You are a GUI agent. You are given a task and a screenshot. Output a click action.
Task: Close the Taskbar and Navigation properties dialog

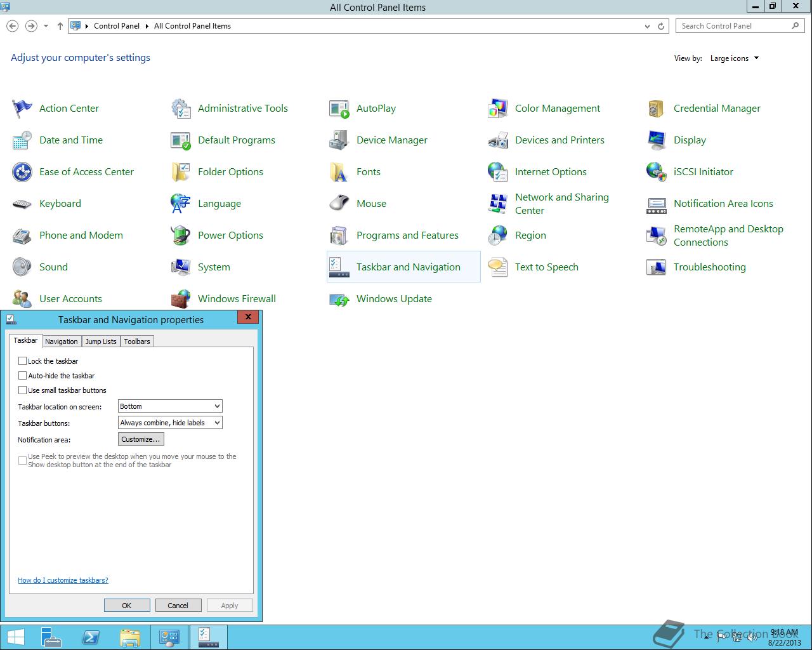coord(248,317)
